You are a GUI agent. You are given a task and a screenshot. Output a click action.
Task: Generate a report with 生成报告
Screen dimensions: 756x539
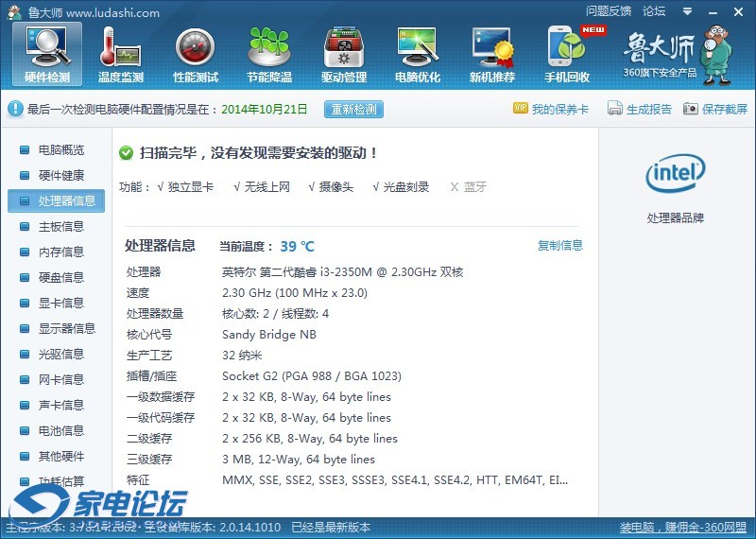tap(640, 110)
